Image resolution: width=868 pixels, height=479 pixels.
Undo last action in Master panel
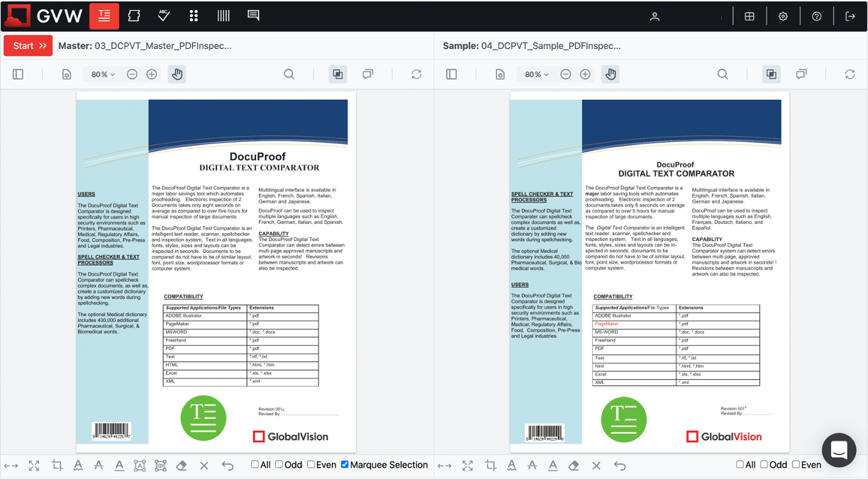click(x=228, y=466)
